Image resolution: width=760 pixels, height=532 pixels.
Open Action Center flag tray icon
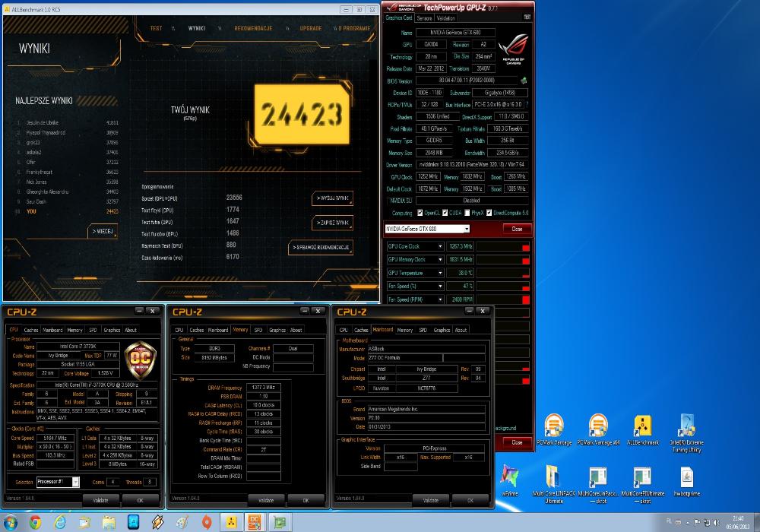point(697,522)
